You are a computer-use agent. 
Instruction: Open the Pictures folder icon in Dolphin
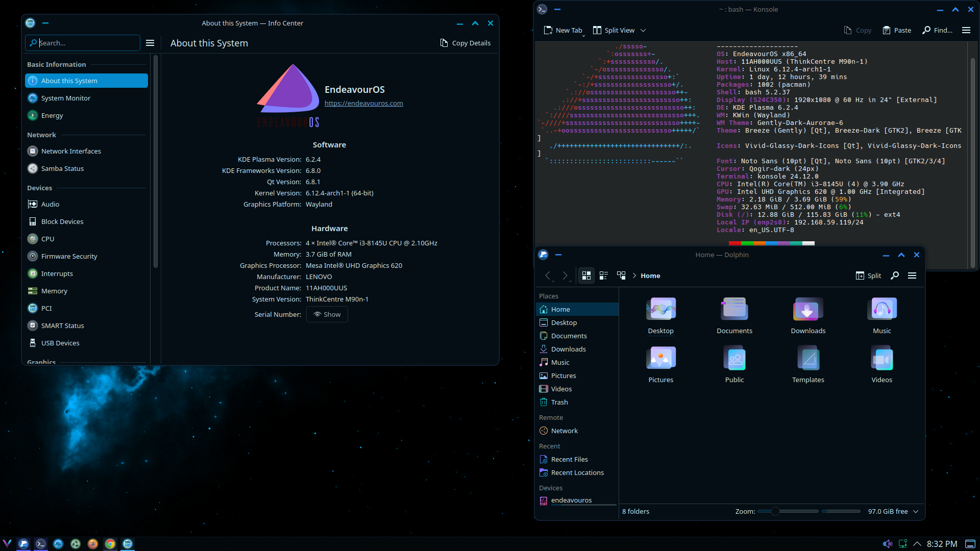[x=661, y=365]
